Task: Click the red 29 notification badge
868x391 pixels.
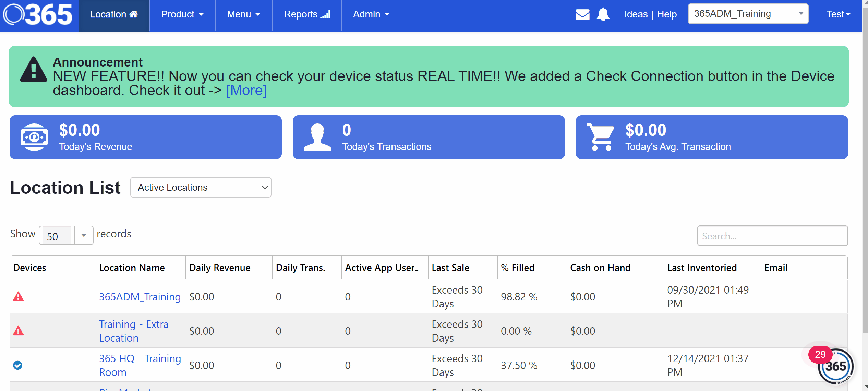Action: coord(820,355)
